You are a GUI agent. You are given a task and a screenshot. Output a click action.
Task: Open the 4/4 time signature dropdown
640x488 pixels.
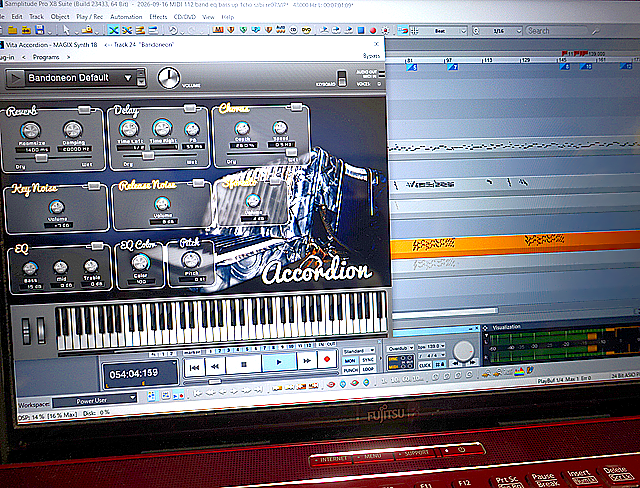(431, 355)
